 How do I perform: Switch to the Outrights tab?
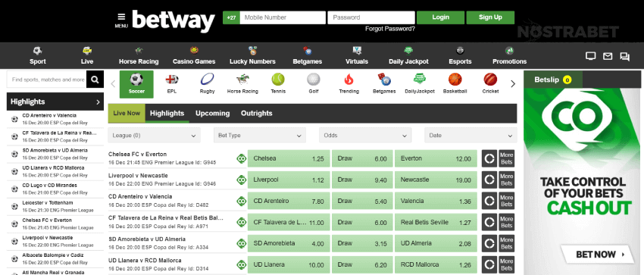[x=257, y=114]
